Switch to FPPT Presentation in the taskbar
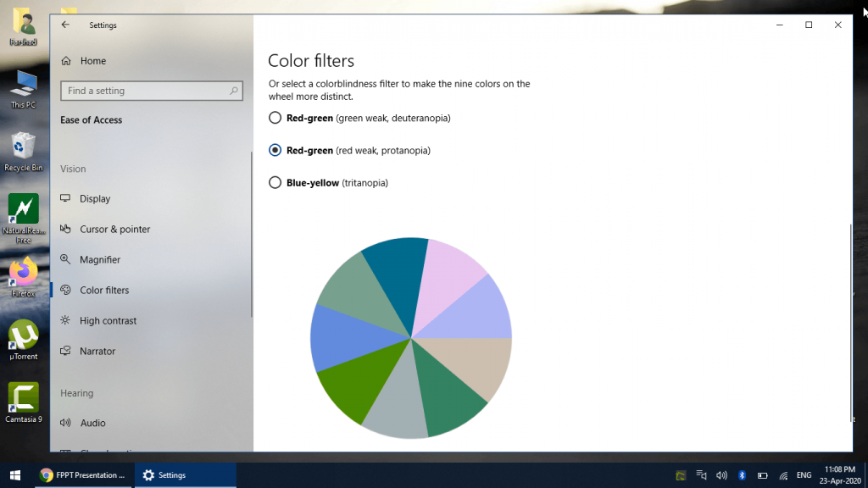Screen dimensions: 868x488 82,475
